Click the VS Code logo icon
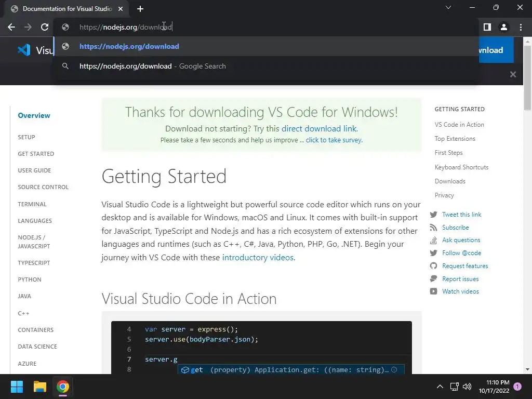This screenshot has height=399, width=532. (24, 50)
